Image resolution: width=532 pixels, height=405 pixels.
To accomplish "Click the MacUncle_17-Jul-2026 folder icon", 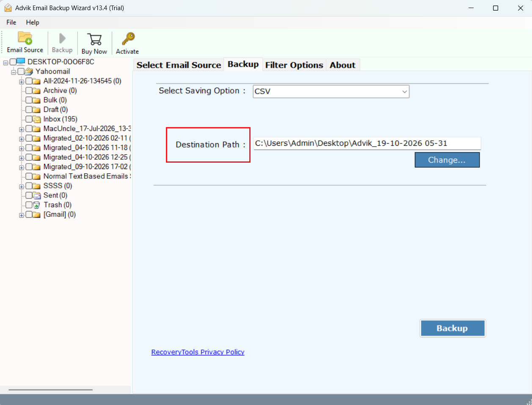I will [x=37, y=129].
